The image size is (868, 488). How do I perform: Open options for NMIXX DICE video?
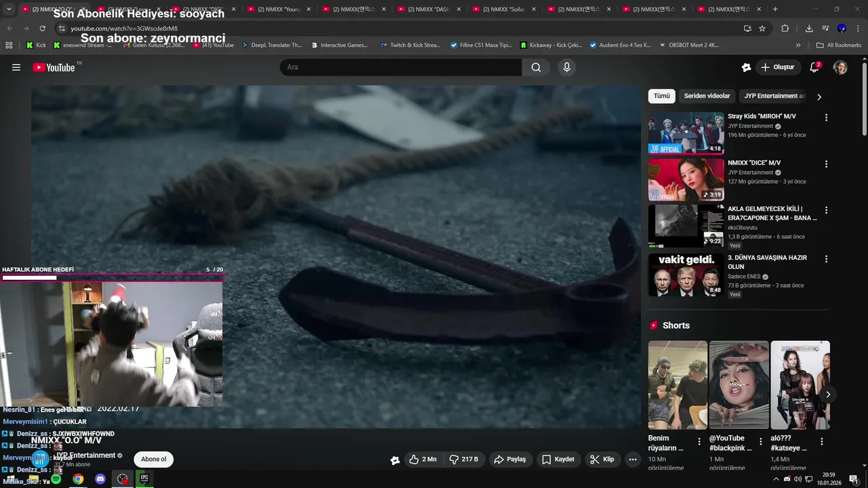[826, 164]
